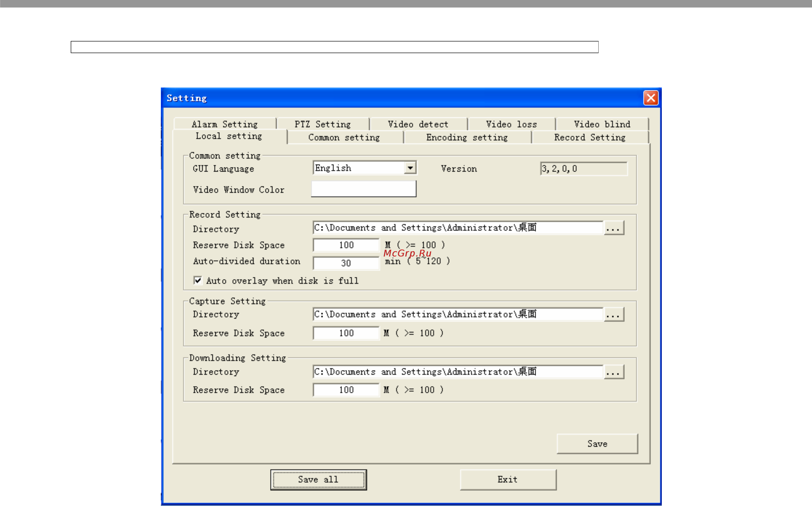The height and width of the screenshot is (506, 812).
Task: Browse for Capture Setting directory
Action: (614, 314)
